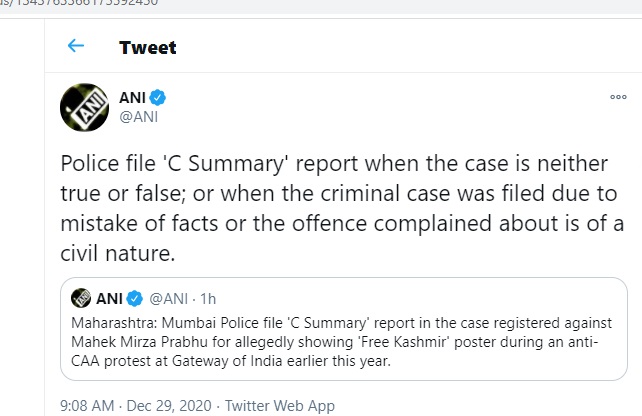
Task: Click the 'Tweet' page heading
Action: [148, 47]
